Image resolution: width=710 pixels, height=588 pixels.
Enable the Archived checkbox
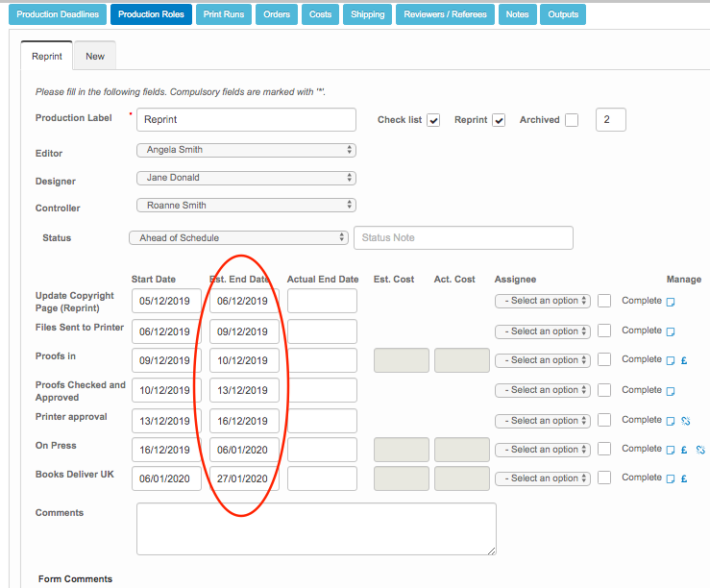coord(572,120)
